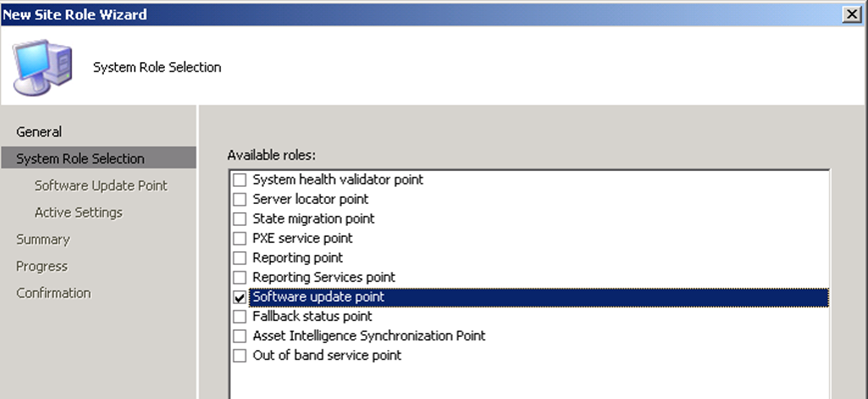Viewport: 868px width, 399px height.
Task: Open the Active Settings step
Action: (x=79, y=212)
